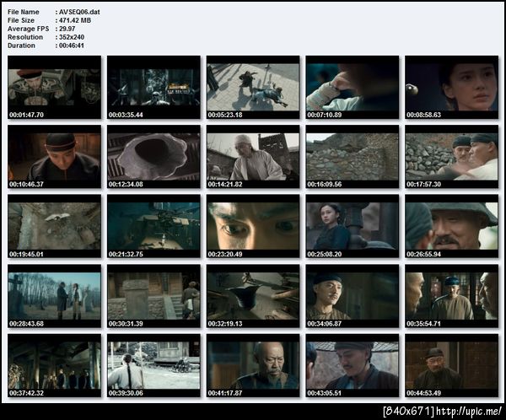Select the file size value 471.42 MB
Screen dimensions: 506x420
[x=75, y=20]
